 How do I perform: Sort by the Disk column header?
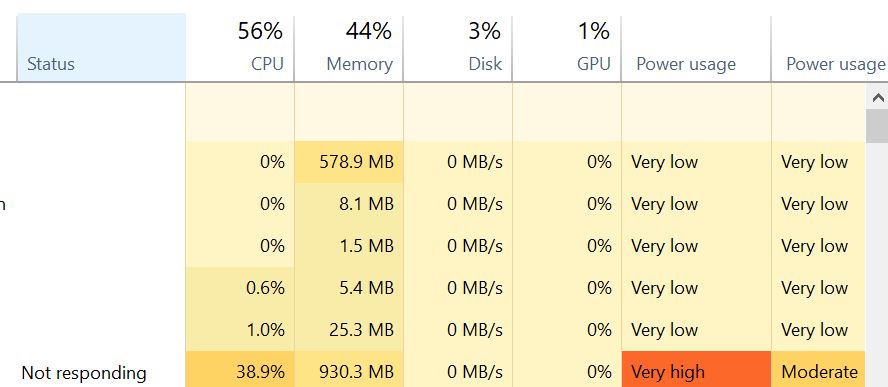point(458,48)
